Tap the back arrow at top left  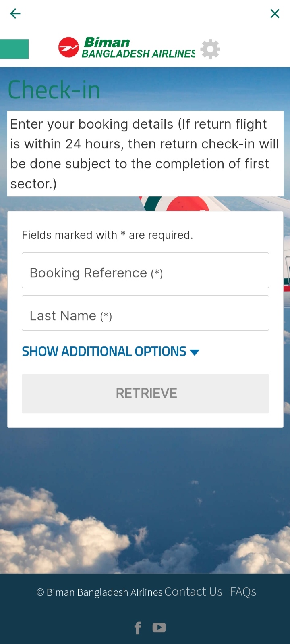coord(15,14)
